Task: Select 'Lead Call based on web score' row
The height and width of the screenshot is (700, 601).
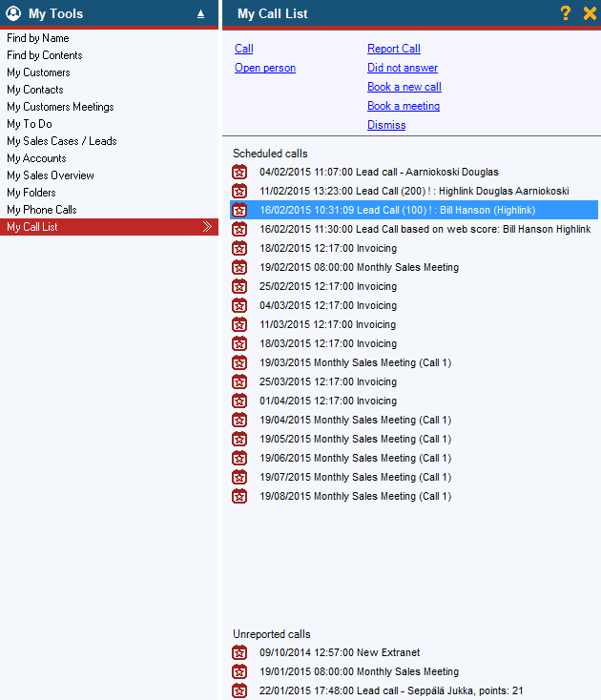Action: pyautogui.click(x=425, y=230)
